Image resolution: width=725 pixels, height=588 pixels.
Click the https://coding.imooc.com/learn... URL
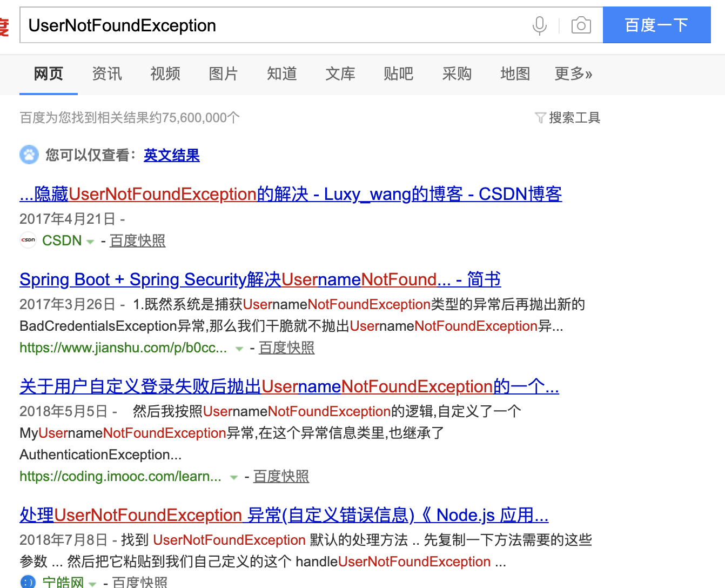120,476
